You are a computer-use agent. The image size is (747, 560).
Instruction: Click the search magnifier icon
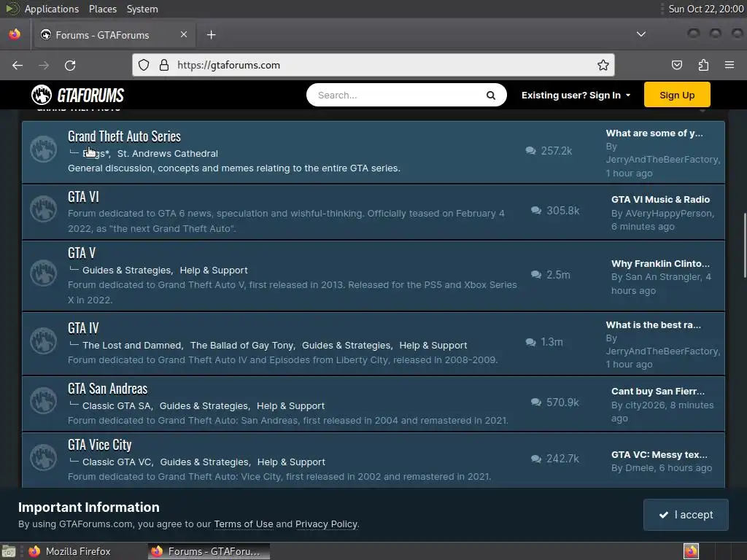pyautogui.click(x=491, y=96)
